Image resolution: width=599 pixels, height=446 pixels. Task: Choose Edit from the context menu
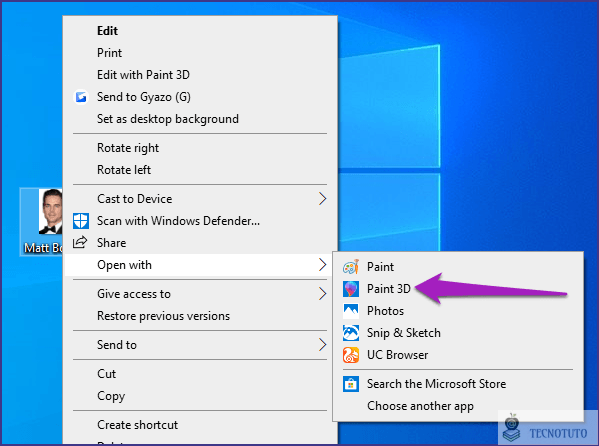(x=200, y=31)
